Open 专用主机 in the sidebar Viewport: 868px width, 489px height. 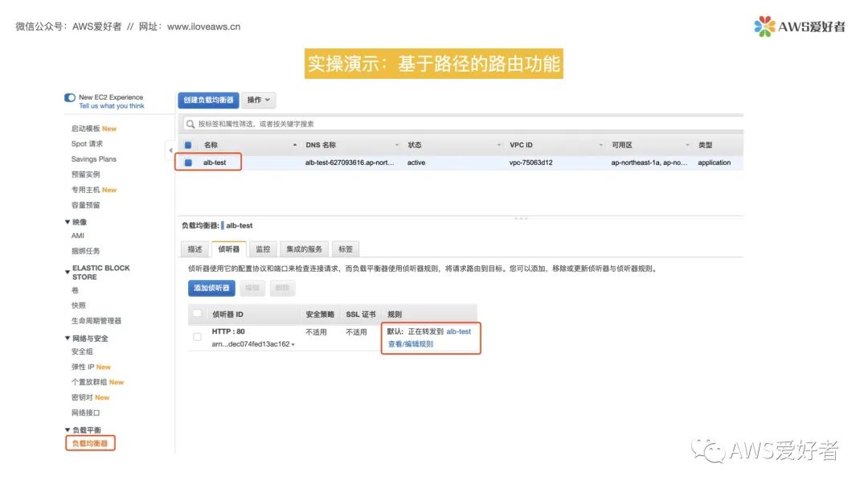86,190
